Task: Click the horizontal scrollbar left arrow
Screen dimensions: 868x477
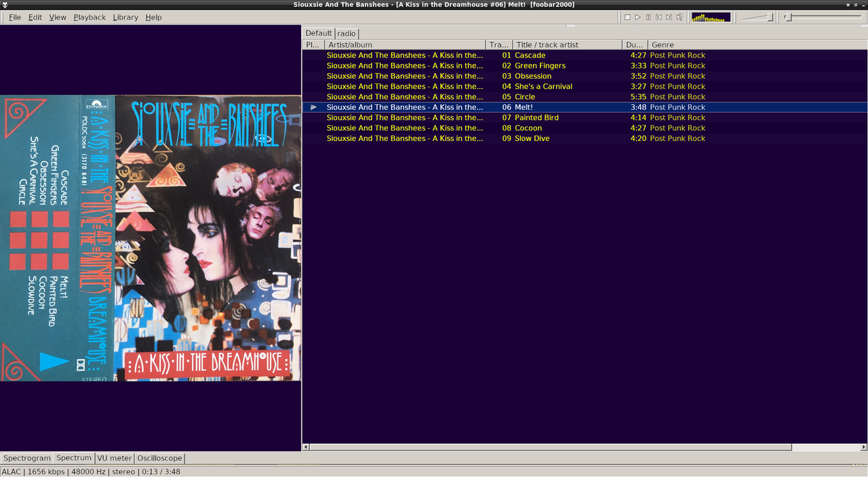Action: 305,447
